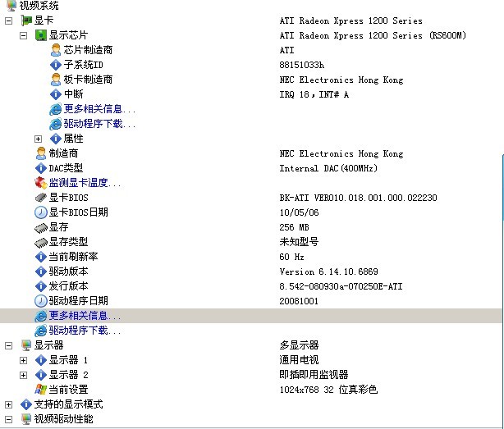Image resolution: width=504 pixels, height=429 pixels.
Task: Click the 显卡 graphics card icon
Action: tap(26, 21)
